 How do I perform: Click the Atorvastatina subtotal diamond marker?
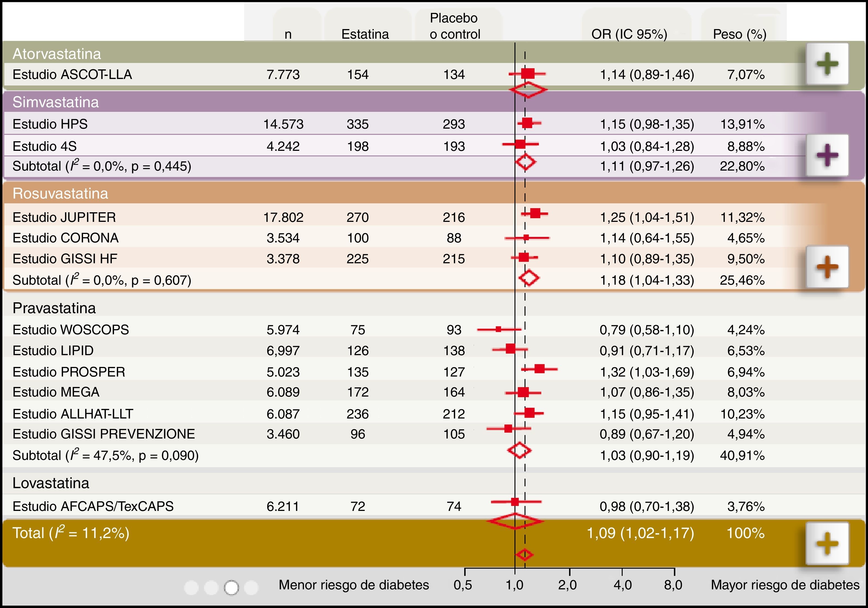(528, 90)
